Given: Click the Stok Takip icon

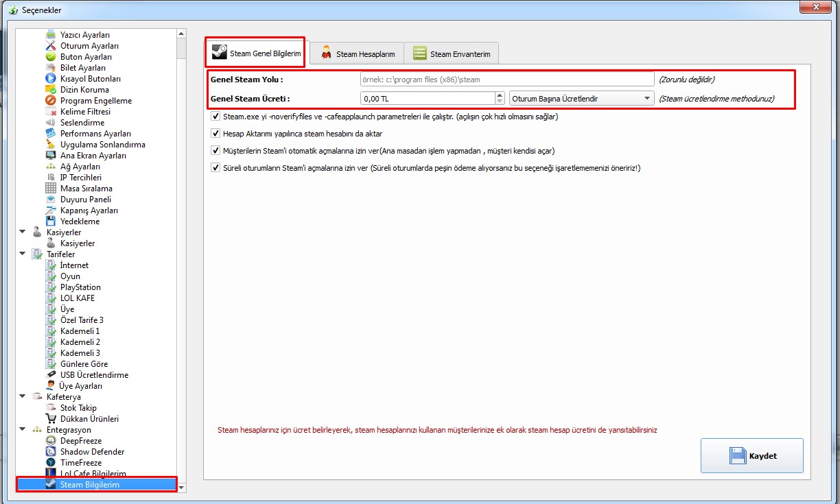Looking at the screenshot, I should coord(51,408).
